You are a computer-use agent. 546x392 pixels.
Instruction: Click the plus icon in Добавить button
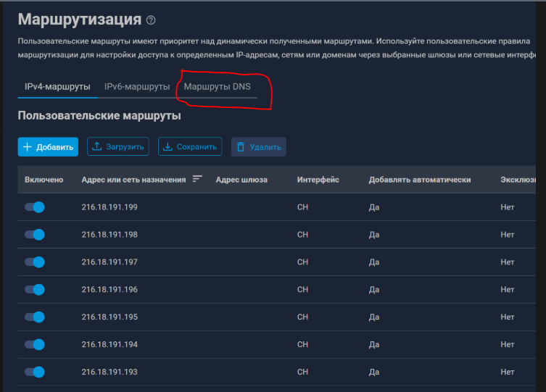pos(28,147)
